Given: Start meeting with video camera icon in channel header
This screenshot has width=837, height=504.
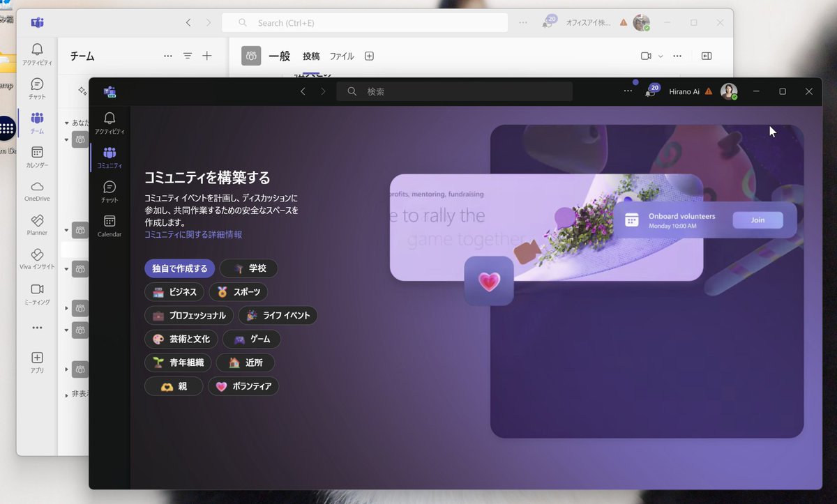Looking at the screenshot, I should pyautogui.click(x=646, y=56).
